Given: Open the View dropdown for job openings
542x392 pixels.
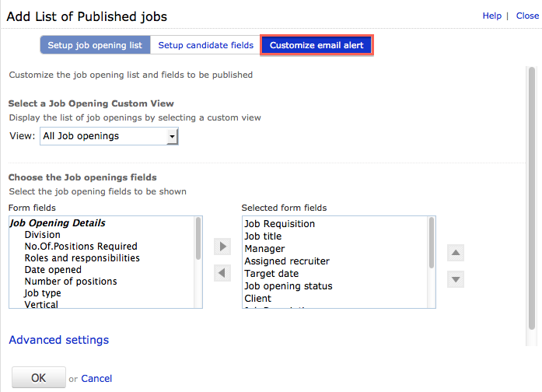Looking at the screenshot, I should [109, 136].
